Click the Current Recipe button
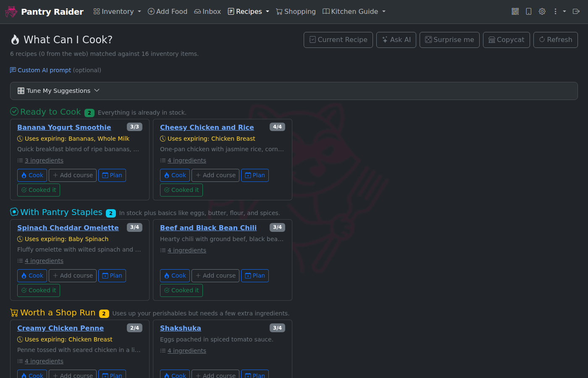Image resolution: width=588 pixels, height=378 pixels. [338, 40]
